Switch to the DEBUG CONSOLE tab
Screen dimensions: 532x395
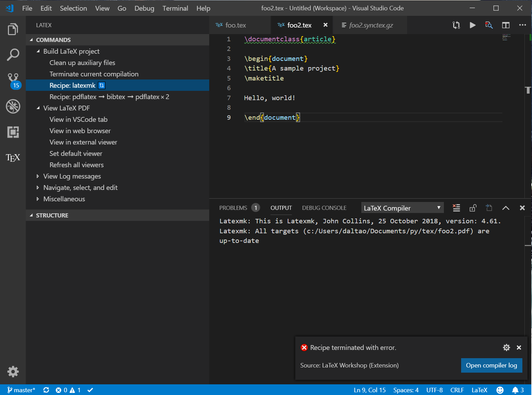(x=324, y=208)
